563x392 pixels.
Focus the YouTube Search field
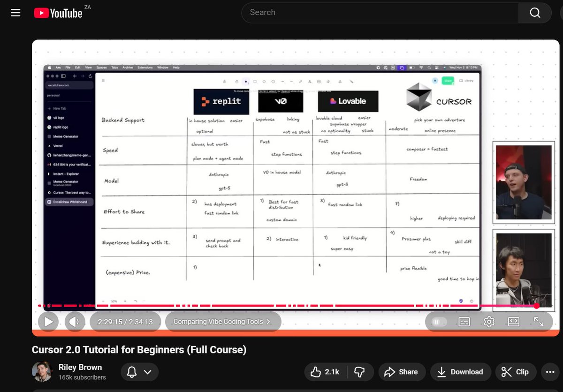[380, 13]
